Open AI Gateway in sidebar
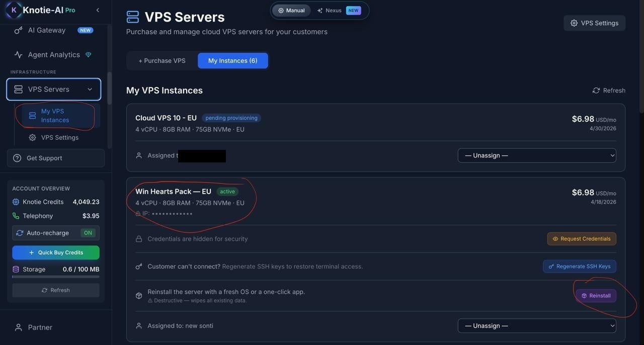 (54, 30)
